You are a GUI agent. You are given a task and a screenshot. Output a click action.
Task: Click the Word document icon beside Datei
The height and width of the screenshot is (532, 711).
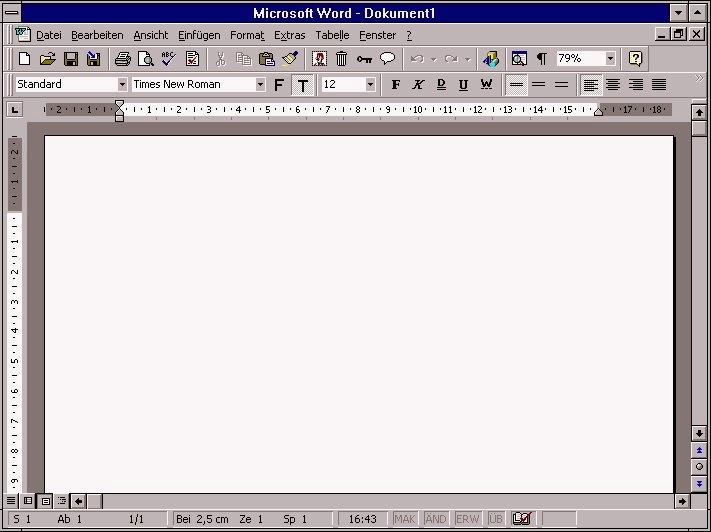[22, 34]
